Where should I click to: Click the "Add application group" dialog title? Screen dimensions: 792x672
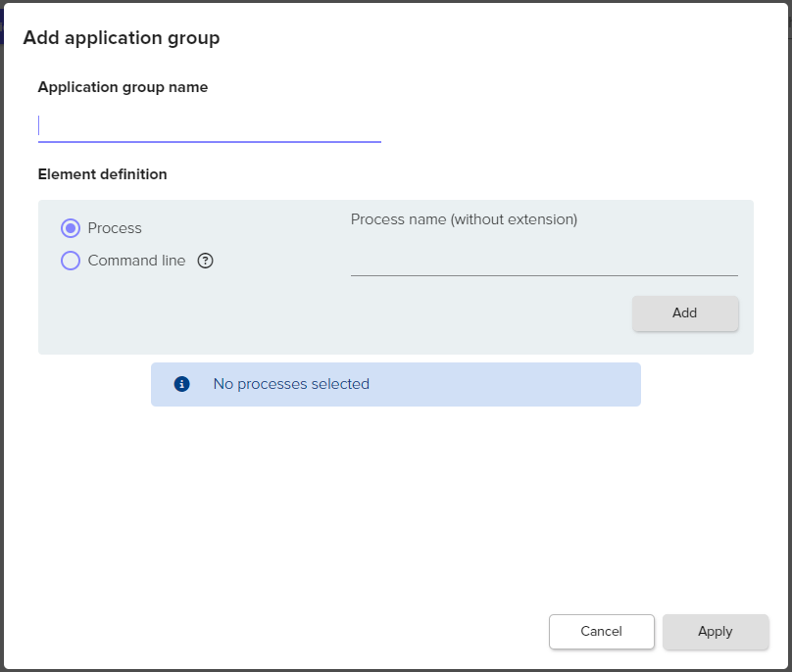[121, 38]
